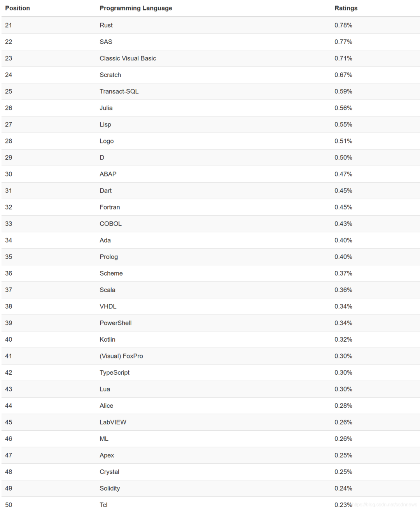
Task: Click the (Visual) FoxPro cell
Action: coord(121,356)
